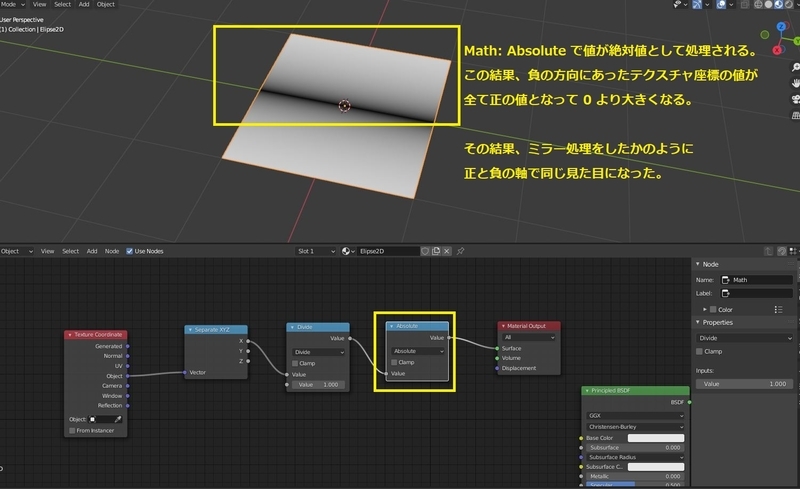Switch to rendered viewport shading
This screenshot has width=800, height=489.
[x=789, y=4]
